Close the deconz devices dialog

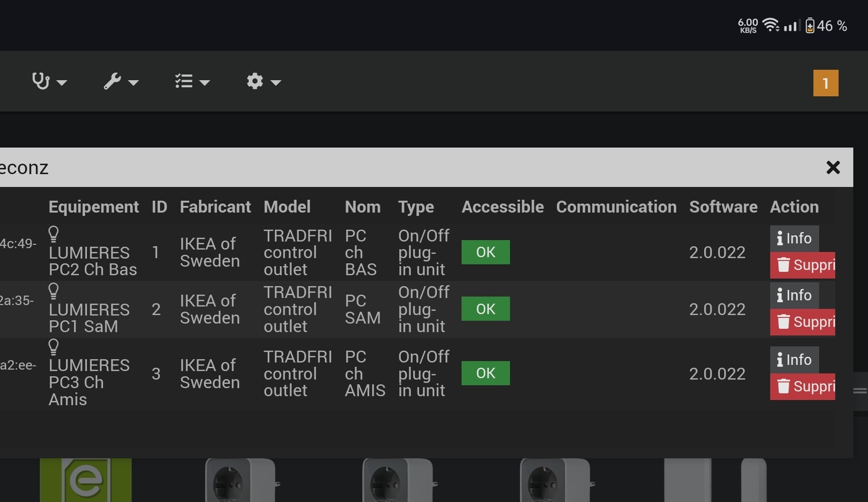click(x=833, y=167)
